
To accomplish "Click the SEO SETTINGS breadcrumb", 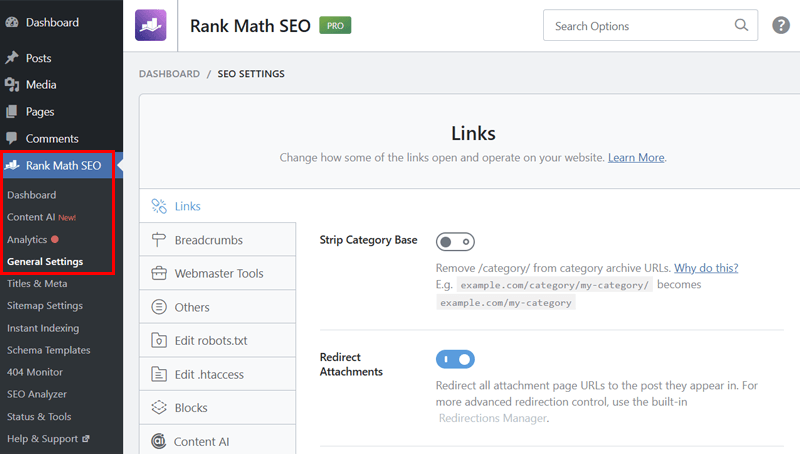I will (251, 74).
